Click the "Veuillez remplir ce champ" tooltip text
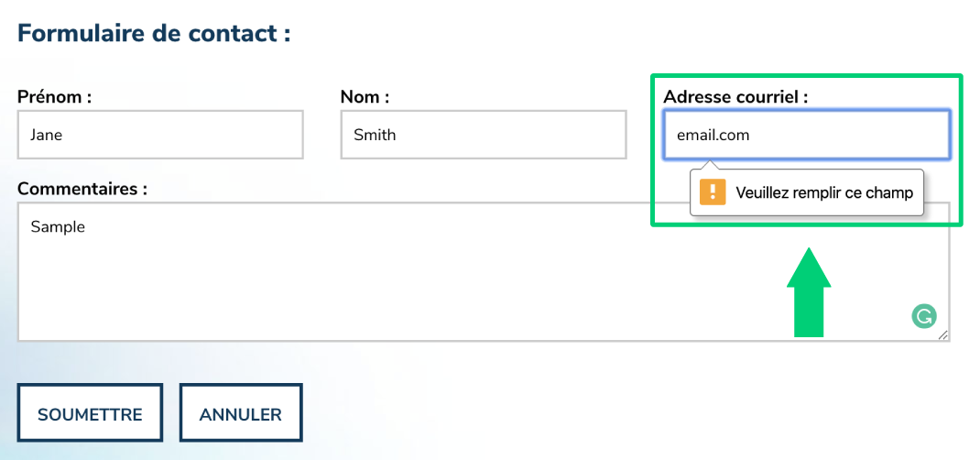This screenshot has height=460, width=980. (824, 192)
